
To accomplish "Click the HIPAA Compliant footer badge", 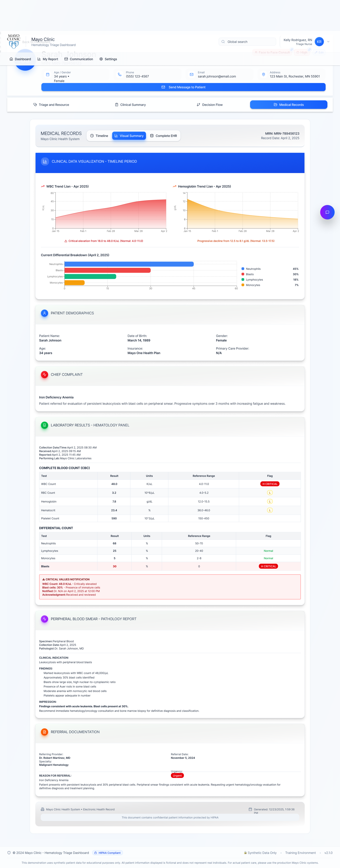I will point(107,852).
